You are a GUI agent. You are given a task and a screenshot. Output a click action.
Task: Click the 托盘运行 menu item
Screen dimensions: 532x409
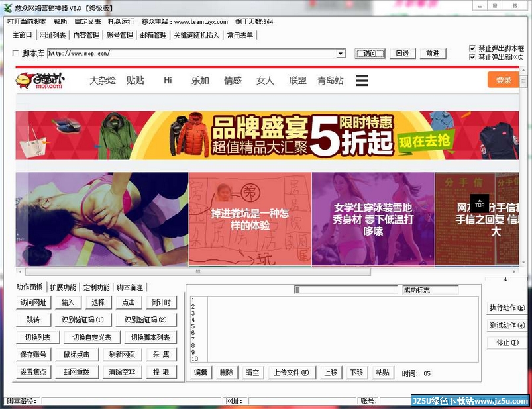121,22
